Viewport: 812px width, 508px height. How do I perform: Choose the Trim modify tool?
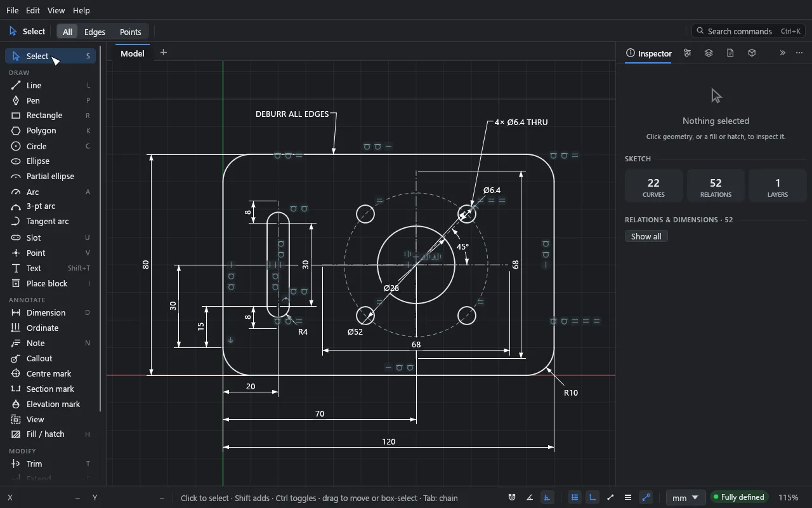51,464
